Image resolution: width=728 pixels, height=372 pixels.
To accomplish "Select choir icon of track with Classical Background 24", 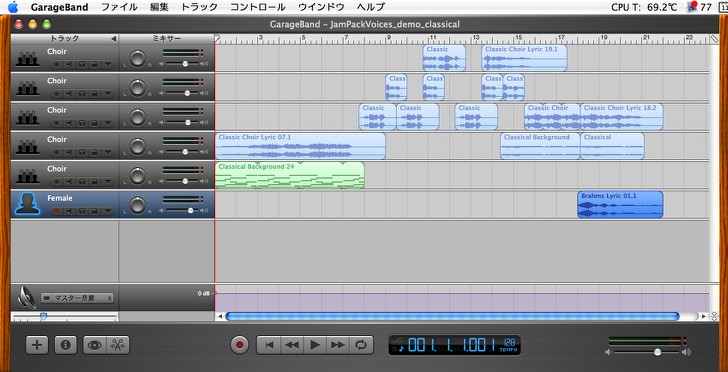I will (27, 176).
